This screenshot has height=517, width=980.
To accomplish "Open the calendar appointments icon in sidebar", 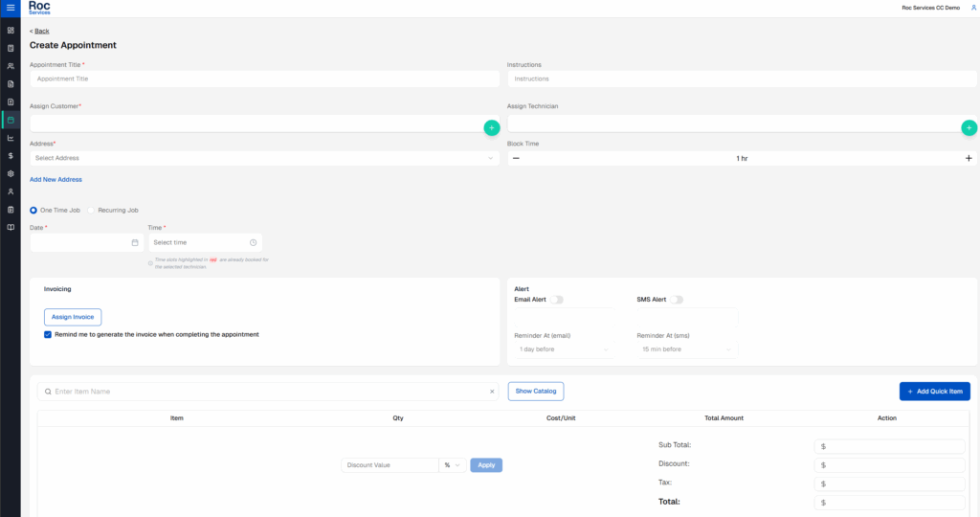I will (11, 120).
